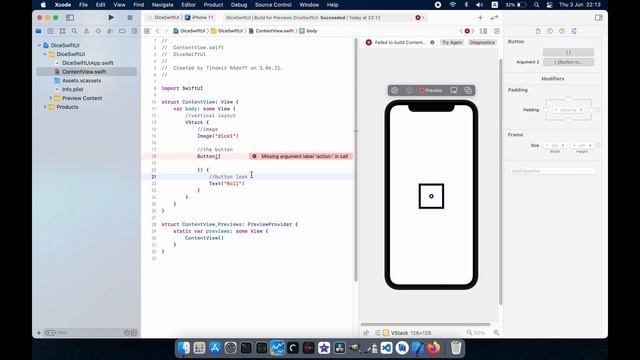Click the error message on line 18
The height and width of the screenshot is (360, 640).
[x=301, y=156]
